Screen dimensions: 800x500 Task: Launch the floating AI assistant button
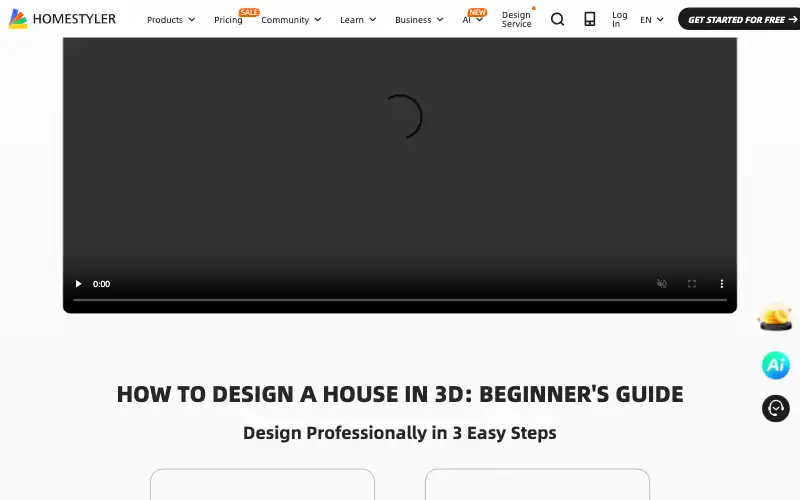[776, 365]
